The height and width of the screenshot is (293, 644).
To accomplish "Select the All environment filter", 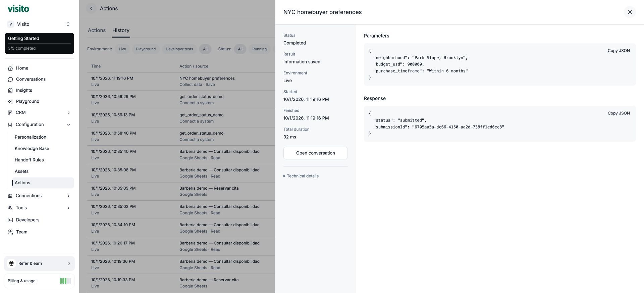I will (205, 49).
